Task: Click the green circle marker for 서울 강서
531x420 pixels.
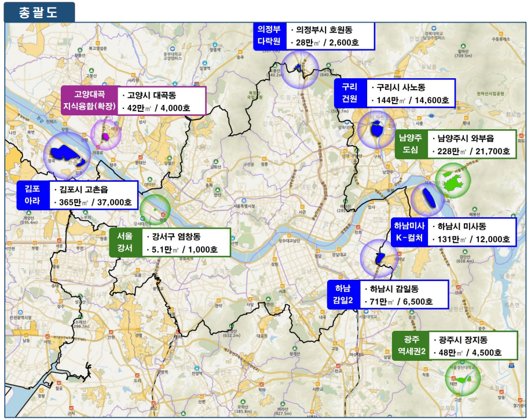Action: pyautogui.click(x=155, y=210)
